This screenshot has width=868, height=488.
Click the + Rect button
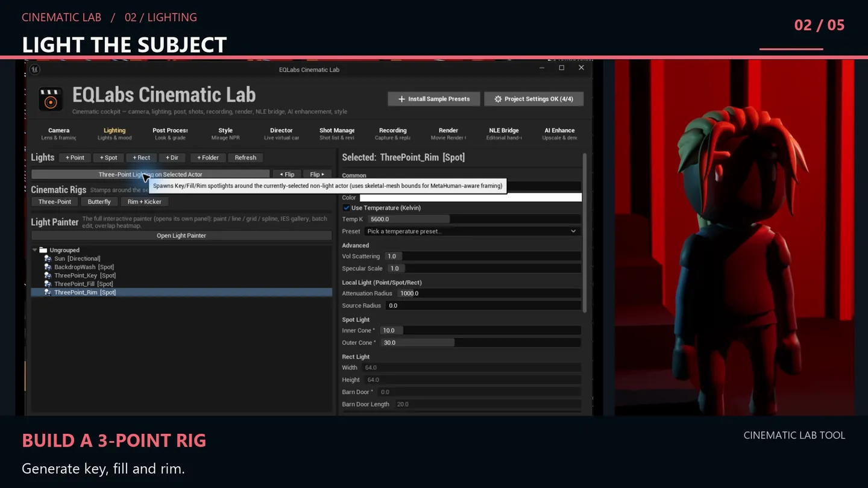[141, 158]
